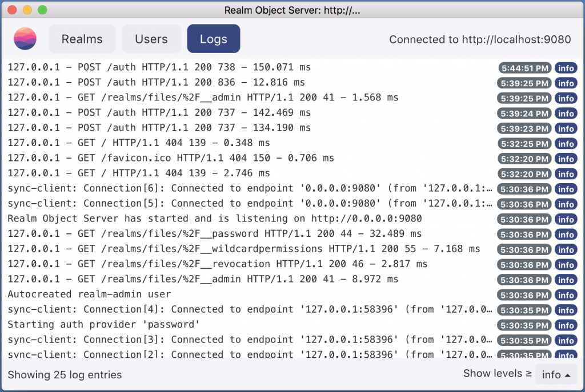This screenshot has width=585, height=392.
Task: Select the GET __revocation log entry
Action: (292, 264)
